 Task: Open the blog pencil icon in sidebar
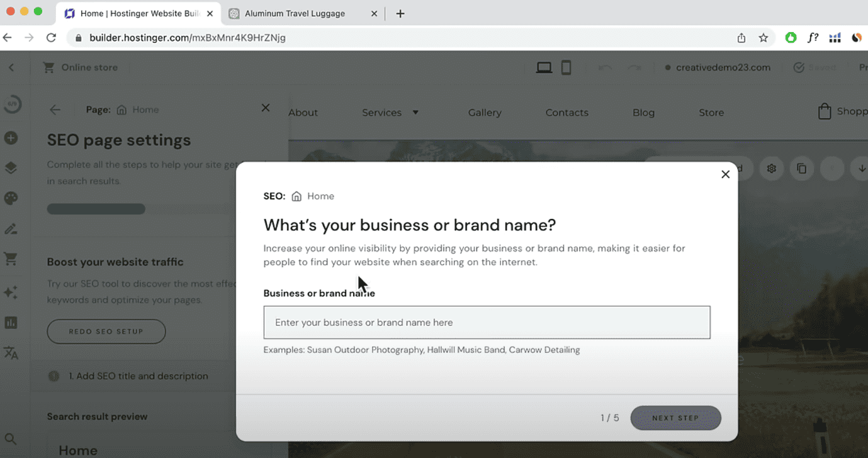coord(11,228)
